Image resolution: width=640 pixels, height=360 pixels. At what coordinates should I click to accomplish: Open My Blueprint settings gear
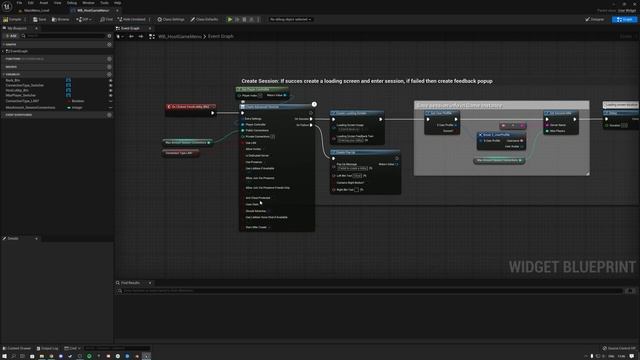pyautogui.click(x=109, y=36)
